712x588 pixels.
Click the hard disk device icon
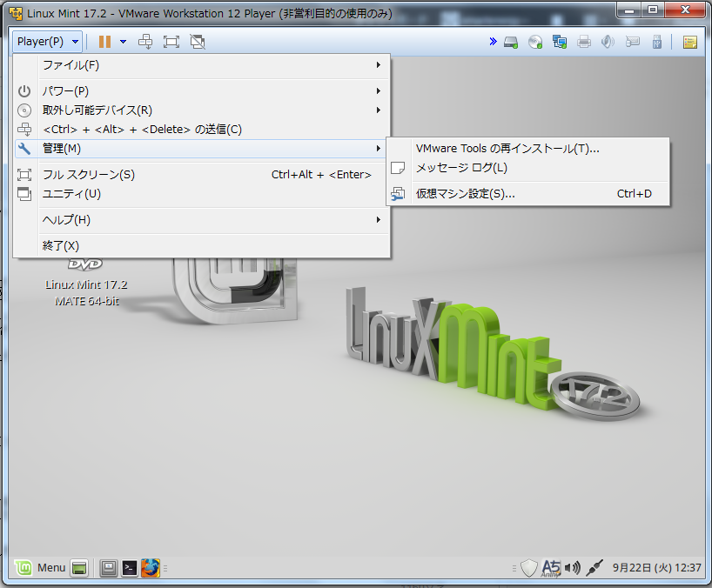tap(511, 43)
